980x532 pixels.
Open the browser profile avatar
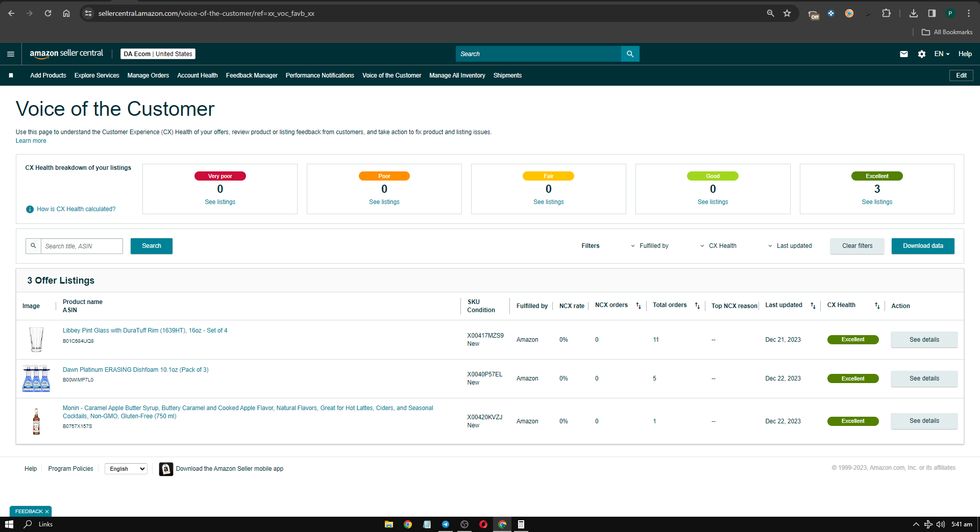950,13
